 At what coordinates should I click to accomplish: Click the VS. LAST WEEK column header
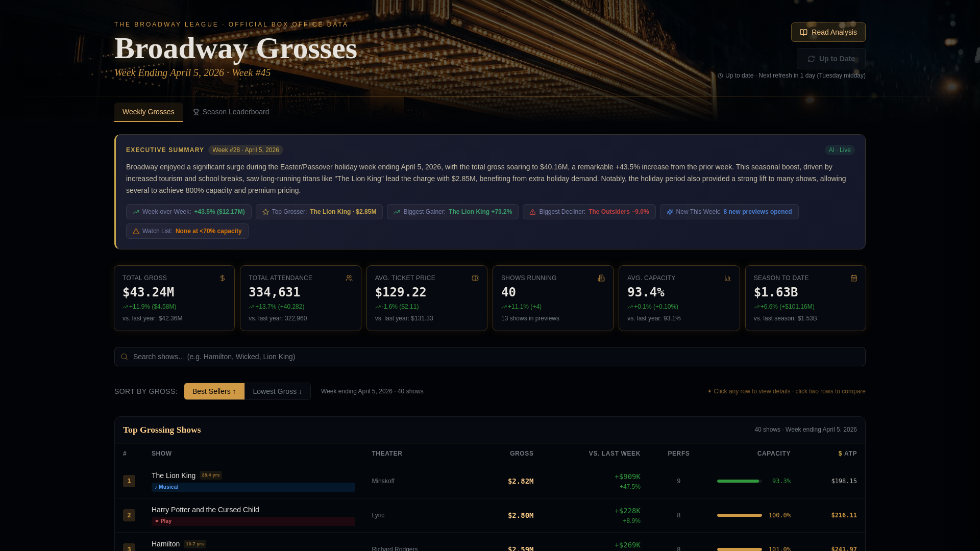[615, 454]
